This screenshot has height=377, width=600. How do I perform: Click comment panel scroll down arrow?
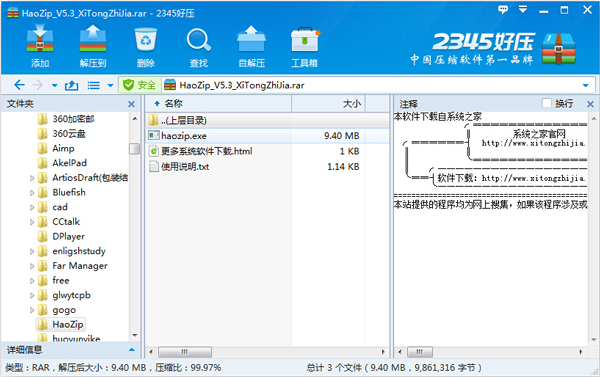[593, 339]
